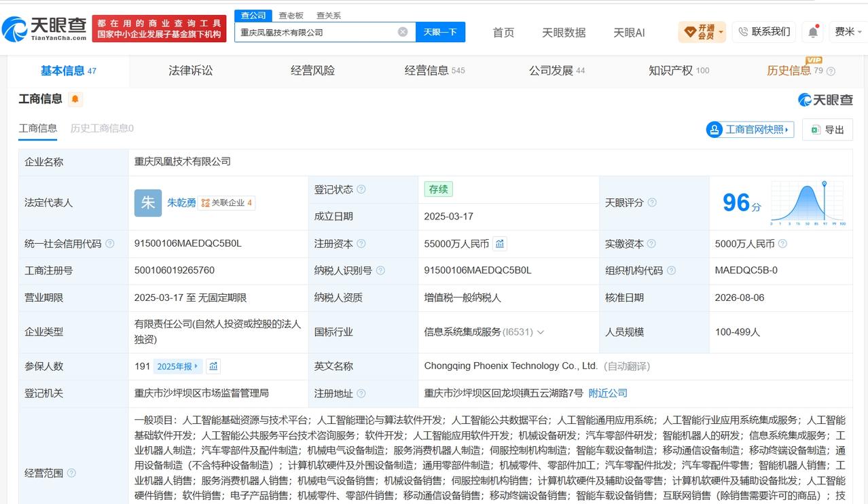
Task: Open 天眼数据 in top navigation
Action: (x=564, y=32)
